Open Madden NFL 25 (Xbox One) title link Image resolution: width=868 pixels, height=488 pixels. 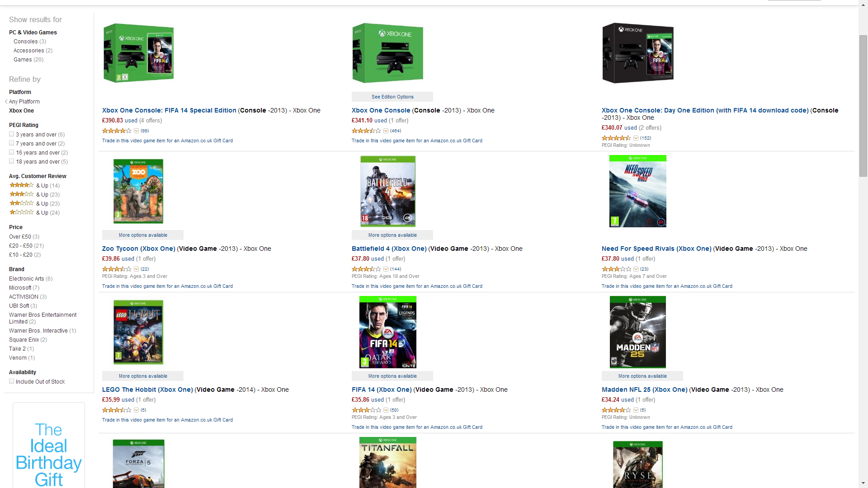click(x=645, y=389)
